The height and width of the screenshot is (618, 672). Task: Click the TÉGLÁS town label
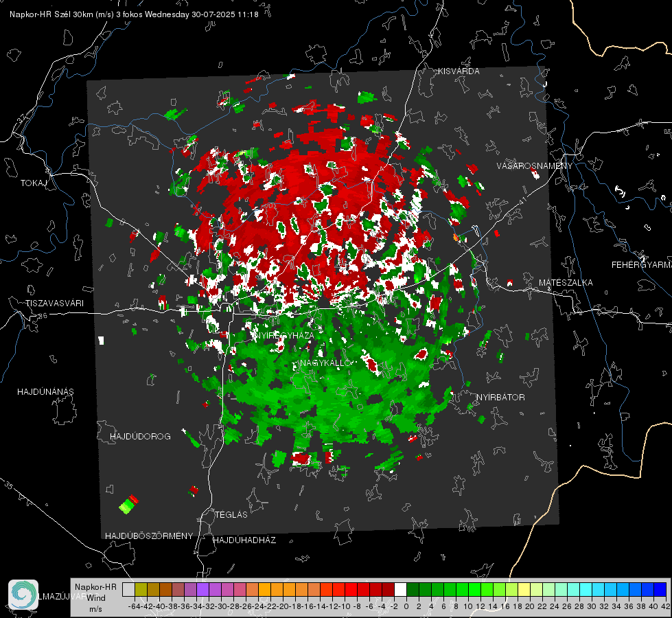point(231,515)
